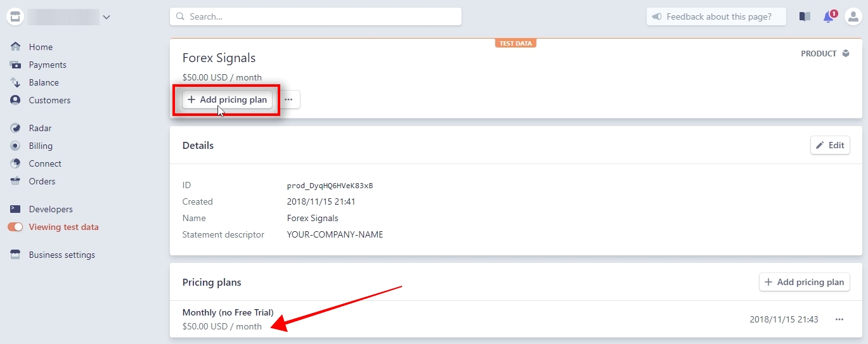Navigate to Business settings
Screen dimensions: 868x344
click(x=62, y=255)
